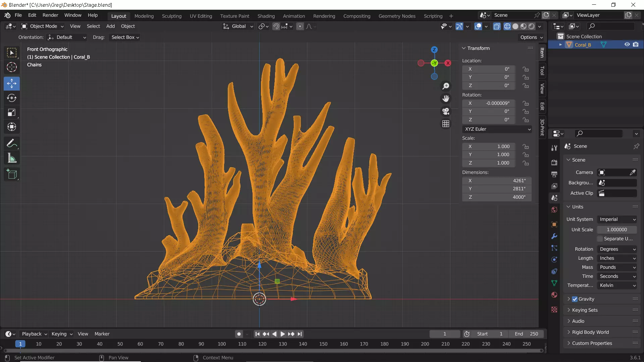This screenshot has height=362, width=644.
Task: Select the Rotate tool
Action: click(12, 98)
